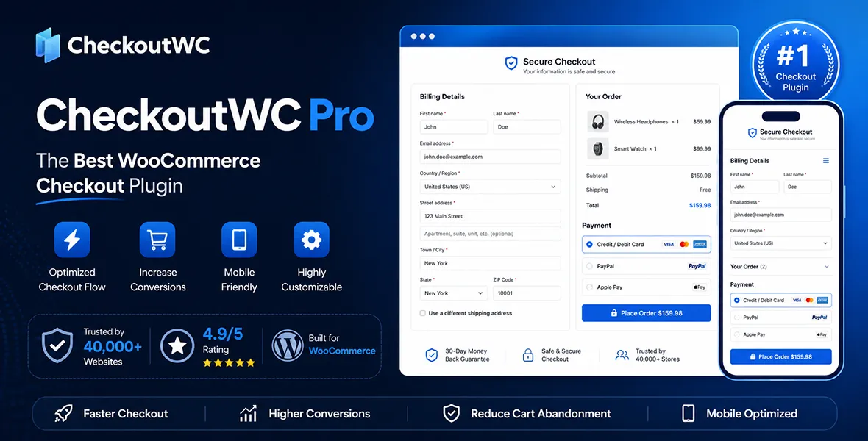Click the Total amount $159.98
The height and width of the screenshot is (441, 868).
pyautogui.click(x=700, y=205)
